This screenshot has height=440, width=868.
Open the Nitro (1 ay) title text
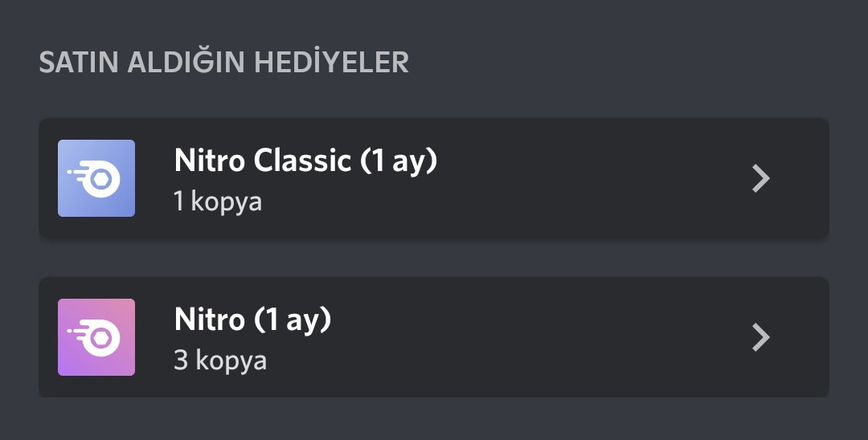coord(252,320)
